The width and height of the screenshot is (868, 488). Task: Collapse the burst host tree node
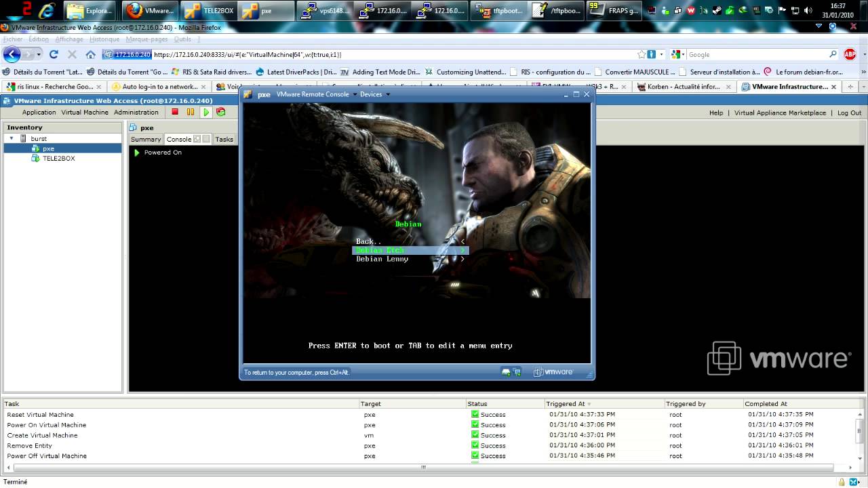click(x=12, y=138)
